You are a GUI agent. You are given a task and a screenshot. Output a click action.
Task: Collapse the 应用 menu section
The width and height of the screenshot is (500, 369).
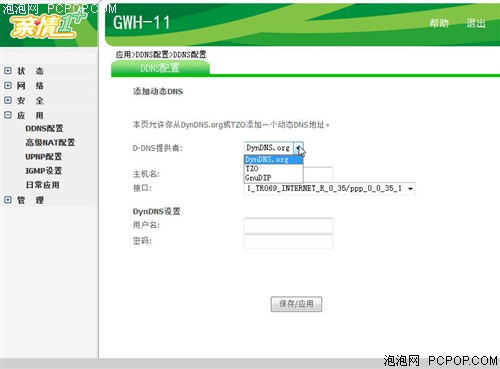click(8, 115)
